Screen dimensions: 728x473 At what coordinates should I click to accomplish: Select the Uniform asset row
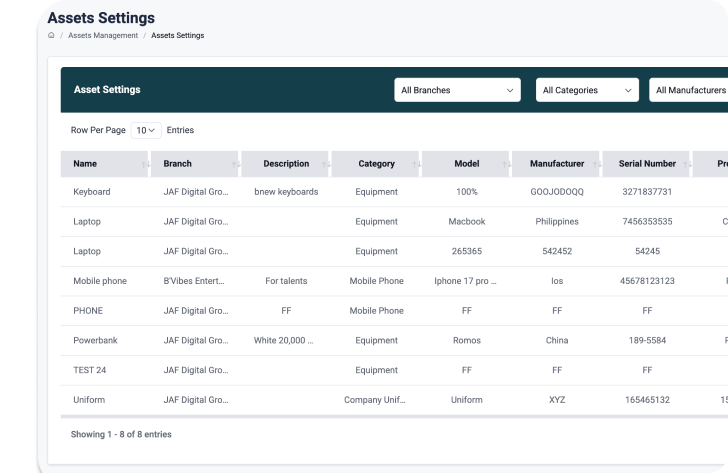89,400
